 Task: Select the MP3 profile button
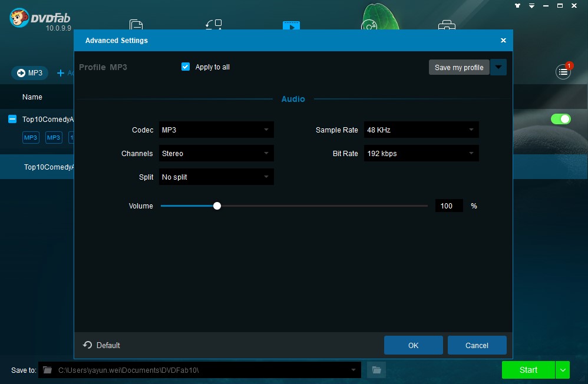[29, 73]
